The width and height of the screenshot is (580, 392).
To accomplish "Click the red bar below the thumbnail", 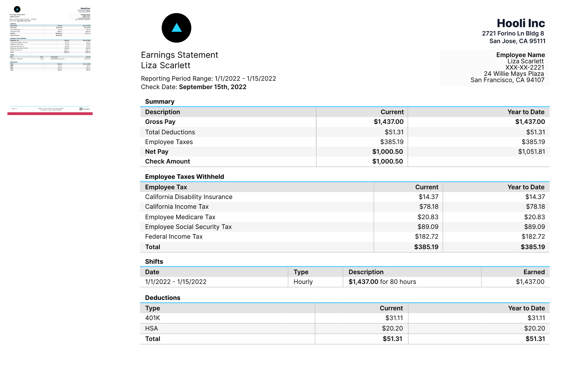I will [x=50, y=114].
